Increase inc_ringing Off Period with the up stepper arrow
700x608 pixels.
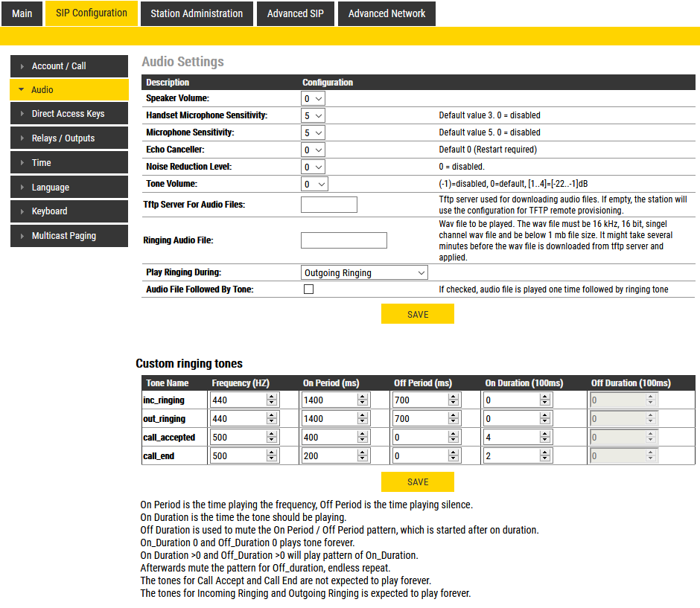coord(453,397)
